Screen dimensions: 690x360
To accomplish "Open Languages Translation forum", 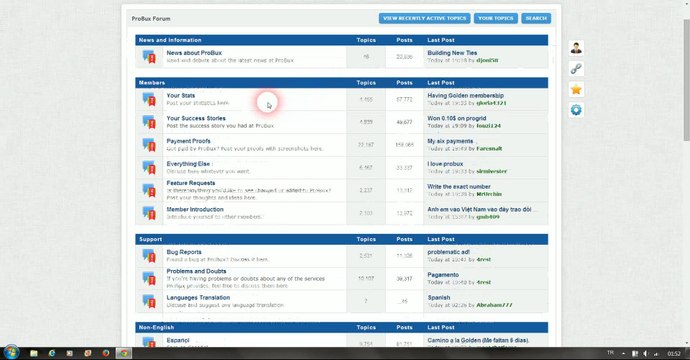I will (x=198, y=298).
